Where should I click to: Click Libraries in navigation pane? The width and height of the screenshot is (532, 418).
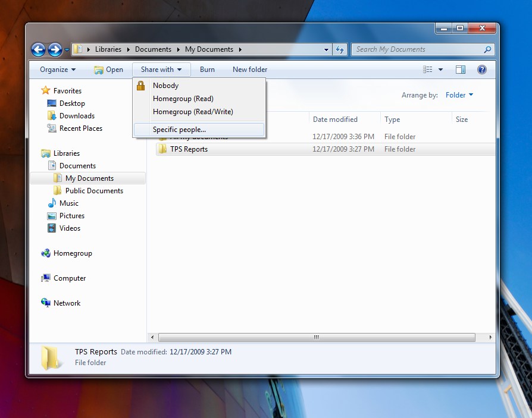tap(67, 153)
